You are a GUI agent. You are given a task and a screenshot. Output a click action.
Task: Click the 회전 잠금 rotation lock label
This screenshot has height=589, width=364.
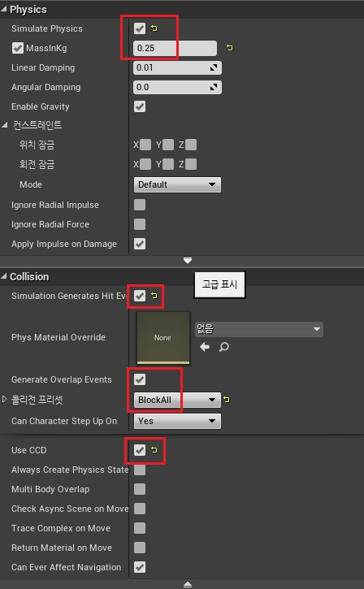pyautogui.click(x=37, y=164)
